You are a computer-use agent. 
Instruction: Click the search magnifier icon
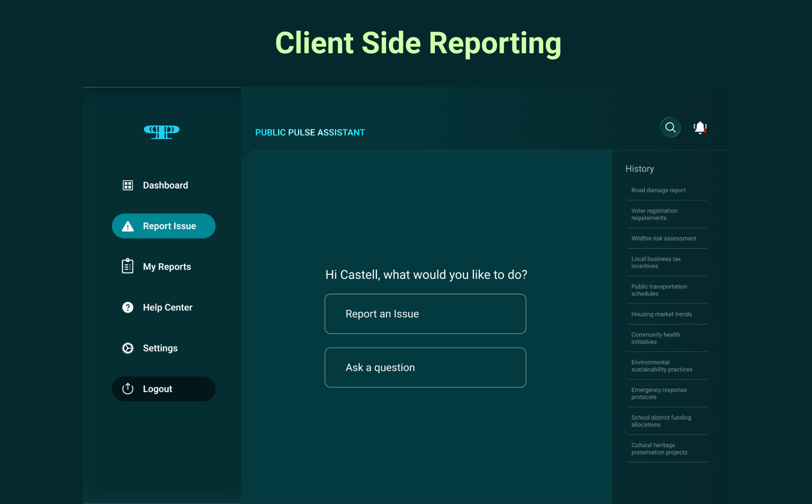[x=670, y=128]
